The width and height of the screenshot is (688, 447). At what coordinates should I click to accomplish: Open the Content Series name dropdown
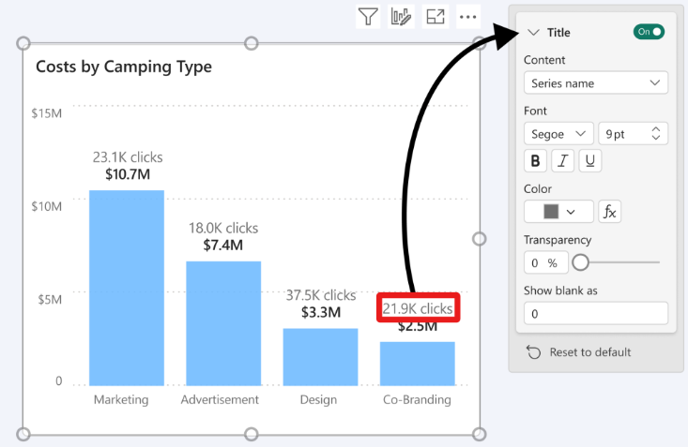tap(596, 83)
